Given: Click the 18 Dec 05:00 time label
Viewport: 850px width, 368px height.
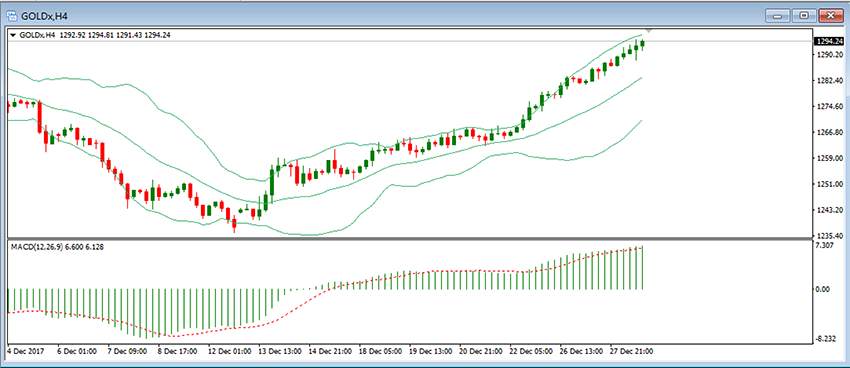Looking at the screenshot, I should tap(381, 351).
